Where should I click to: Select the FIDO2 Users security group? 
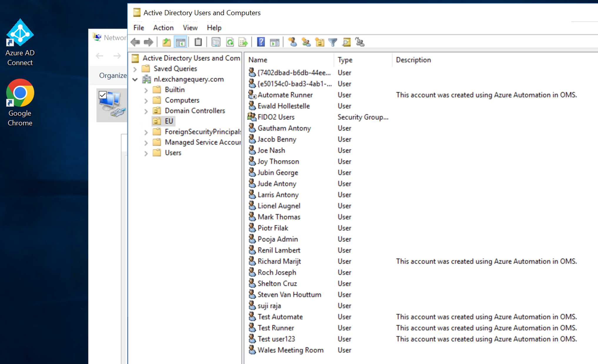(x=276, y=117)
